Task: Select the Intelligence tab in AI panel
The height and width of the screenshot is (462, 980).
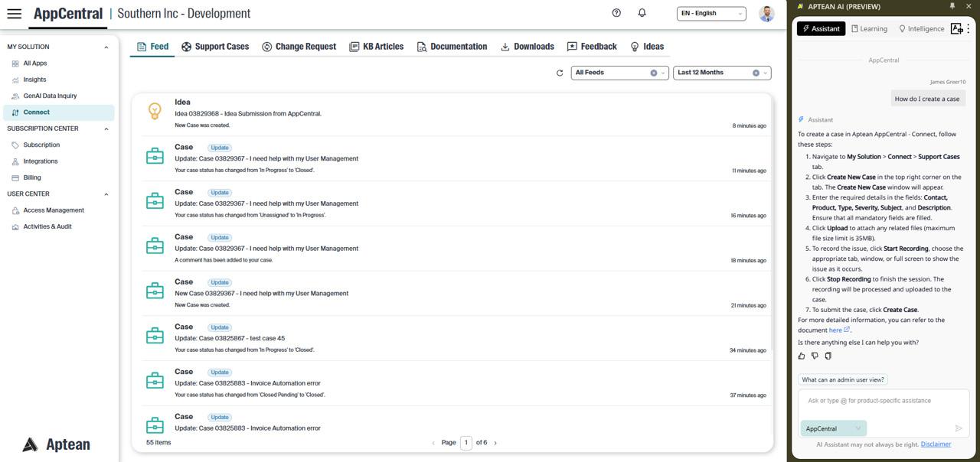Action: tap(921, 28)
